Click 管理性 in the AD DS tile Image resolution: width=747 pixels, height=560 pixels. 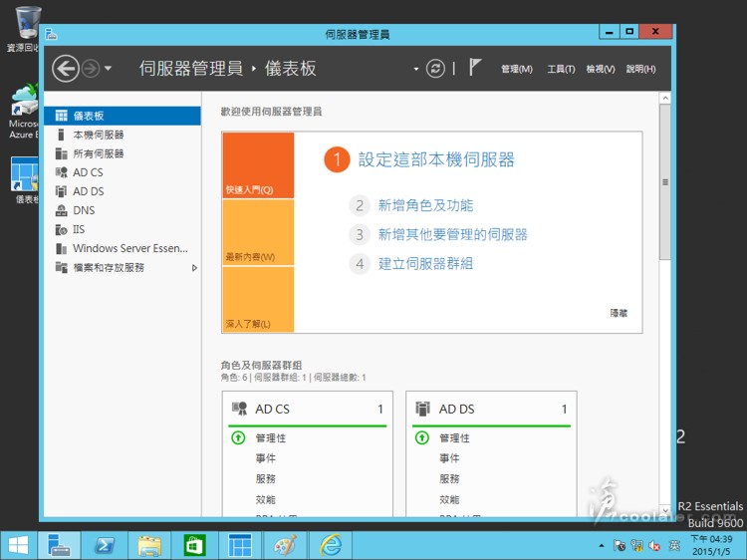454,438
